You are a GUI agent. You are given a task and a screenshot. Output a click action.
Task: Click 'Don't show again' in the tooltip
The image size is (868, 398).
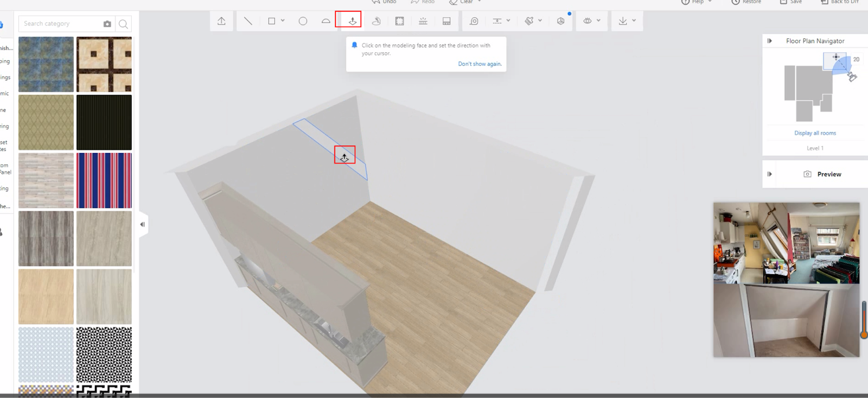click(480, 64)
